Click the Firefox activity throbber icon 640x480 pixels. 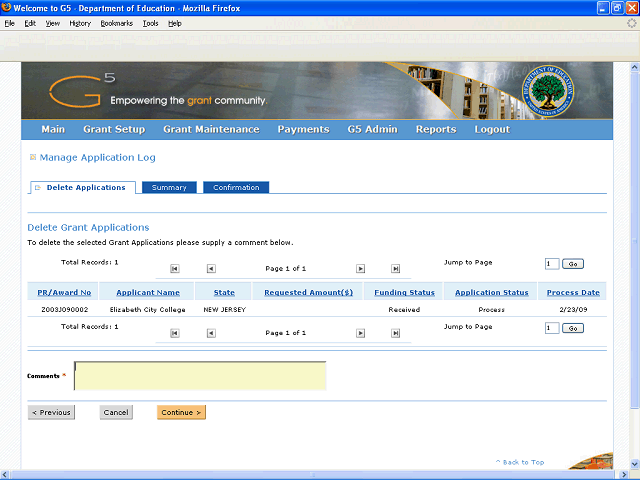click(x=632, y=23)
